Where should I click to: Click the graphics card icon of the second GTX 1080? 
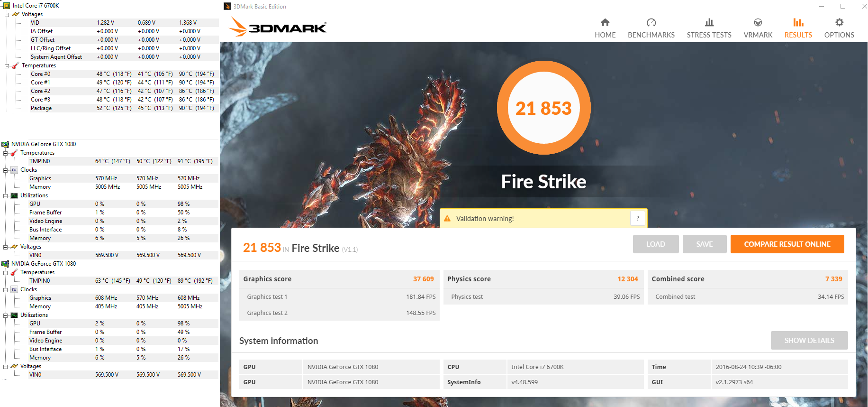click(x=5, y=264)
